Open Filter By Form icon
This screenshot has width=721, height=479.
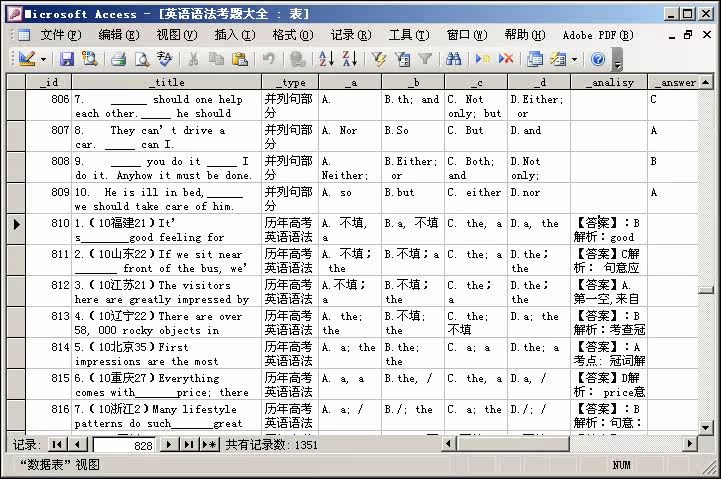pos(402,59)
